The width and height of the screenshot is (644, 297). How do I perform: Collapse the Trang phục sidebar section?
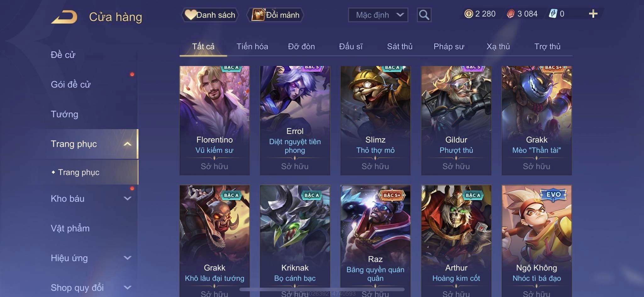click(x=127, y=144)
